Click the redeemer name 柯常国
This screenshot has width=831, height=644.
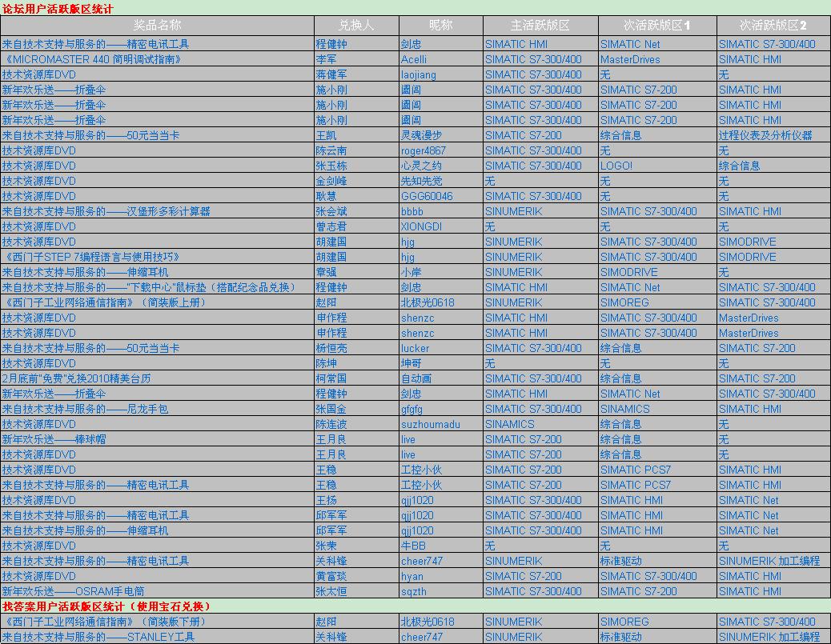click(x=331, y=378)
